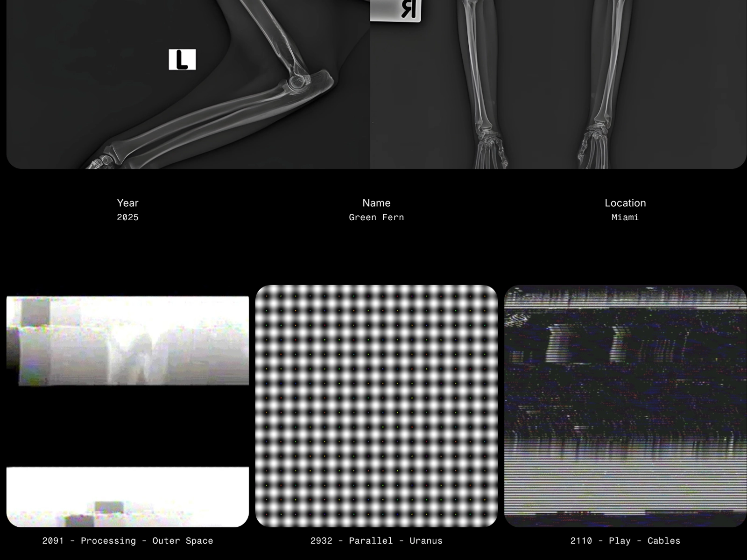Click the '2932 - Parallel - Uranus' caption
Viewport: 747px width, 560px height.
(376, 540)
